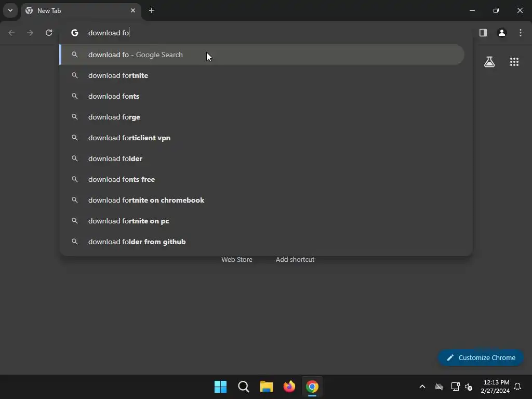Click the Chrome taskbar icon
The height and width of the screenshot is (399, 532).
312,387
